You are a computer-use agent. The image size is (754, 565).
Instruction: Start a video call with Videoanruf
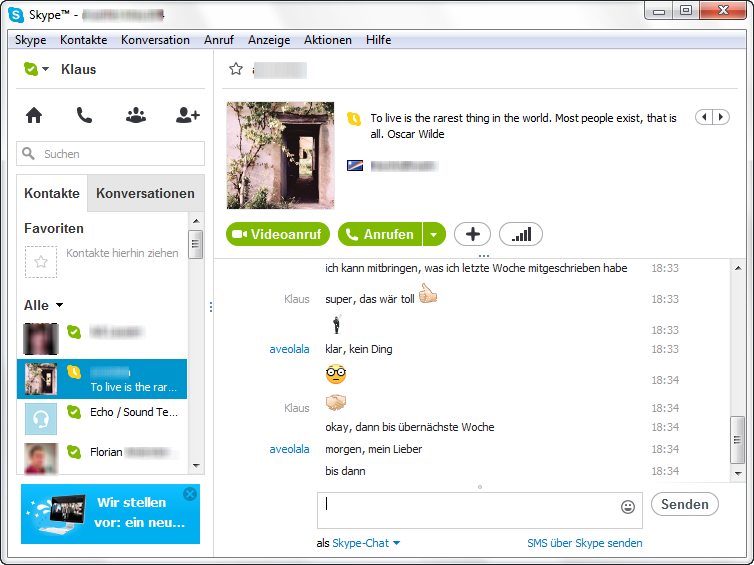pyautogui.click(x=278, y=234)
